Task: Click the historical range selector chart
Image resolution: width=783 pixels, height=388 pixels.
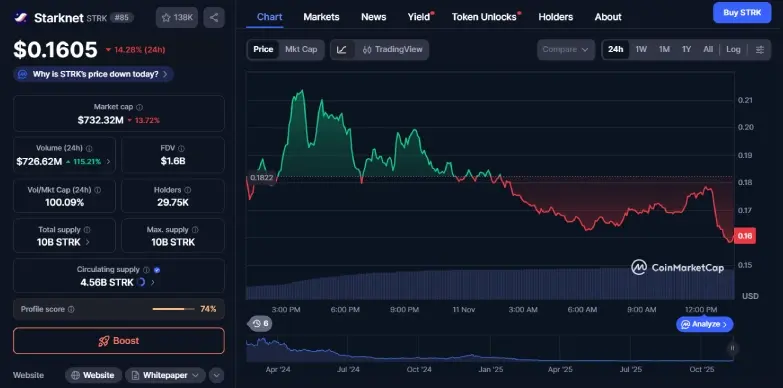Action: 489,348
